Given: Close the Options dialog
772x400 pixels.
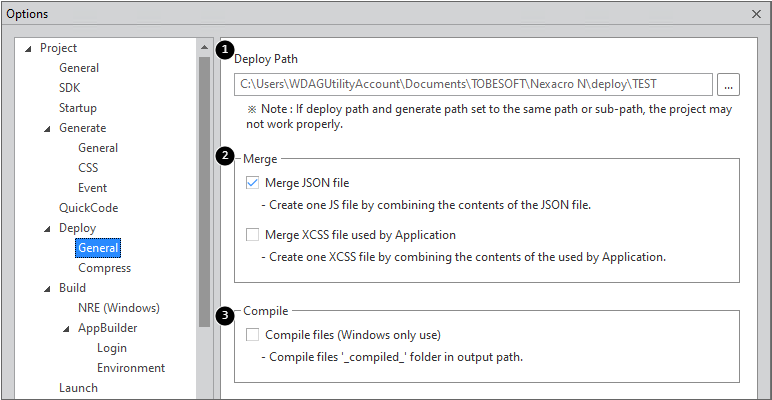Looking at the screenshot, I should point(756,13).
